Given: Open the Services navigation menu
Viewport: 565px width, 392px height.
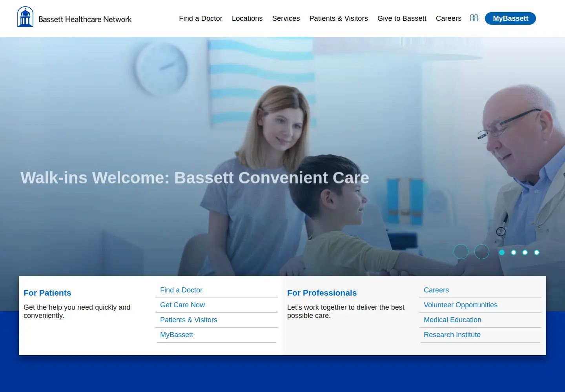Looking at the screenshot, I should click(x=286, y=18).
